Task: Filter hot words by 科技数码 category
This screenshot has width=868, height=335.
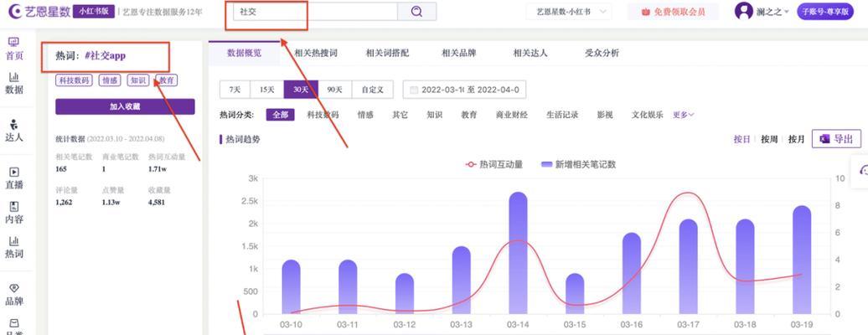Action: click(x=323, y=115)
